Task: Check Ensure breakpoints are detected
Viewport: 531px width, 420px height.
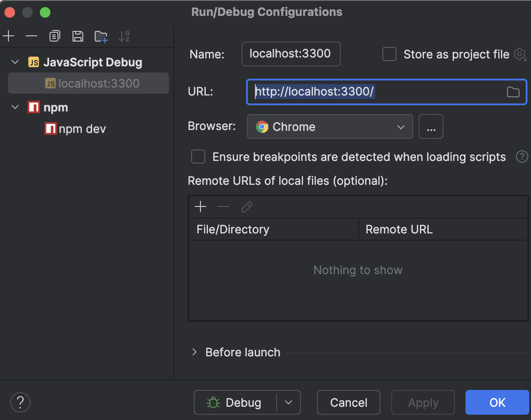Action: 198,157
